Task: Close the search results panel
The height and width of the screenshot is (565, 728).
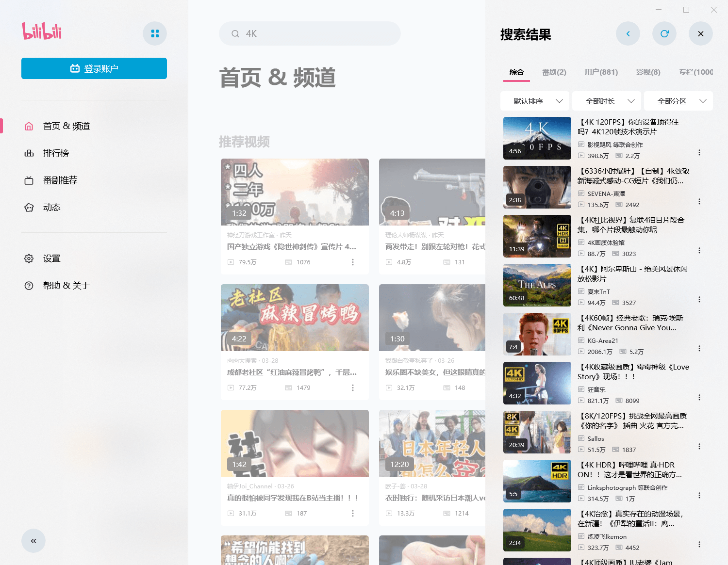Action: (x=701, y=33)
